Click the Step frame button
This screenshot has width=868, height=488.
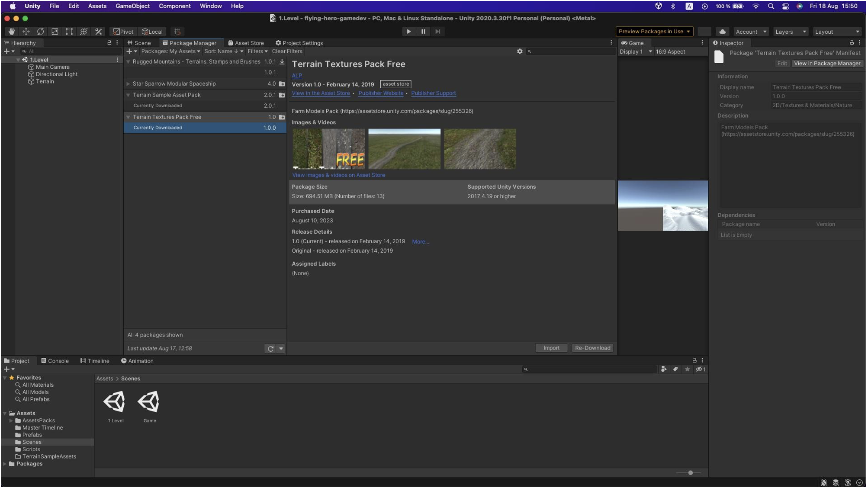pyautogui.click(x=438, y=31)
